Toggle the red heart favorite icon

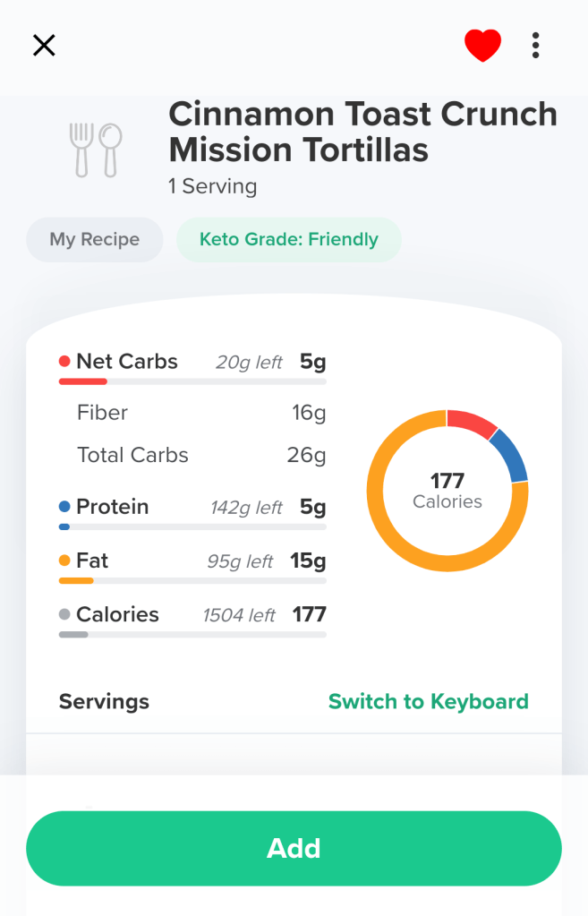pos(482,46)
